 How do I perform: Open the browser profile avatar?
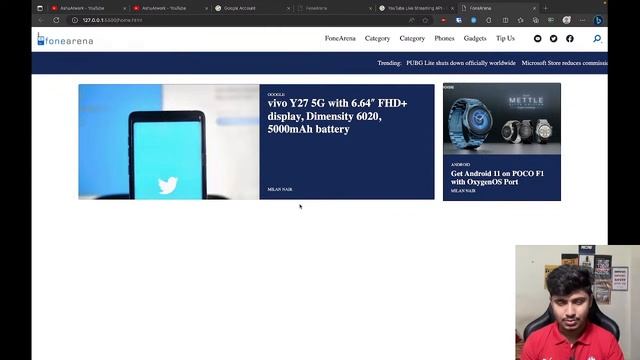[x=567, y=20]
